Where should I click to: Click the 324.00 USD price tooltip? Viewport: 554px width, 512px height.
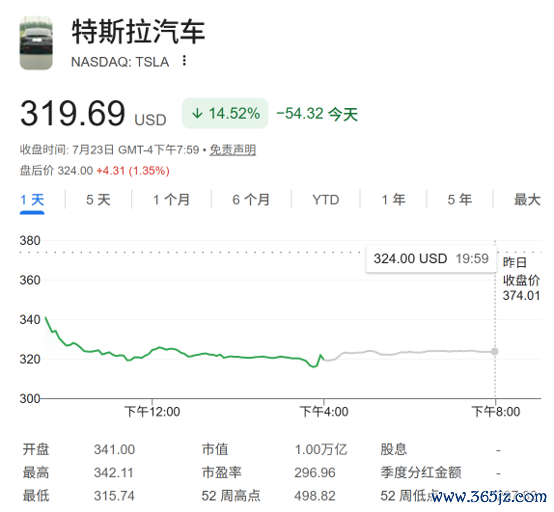click(x=431, y=259)
